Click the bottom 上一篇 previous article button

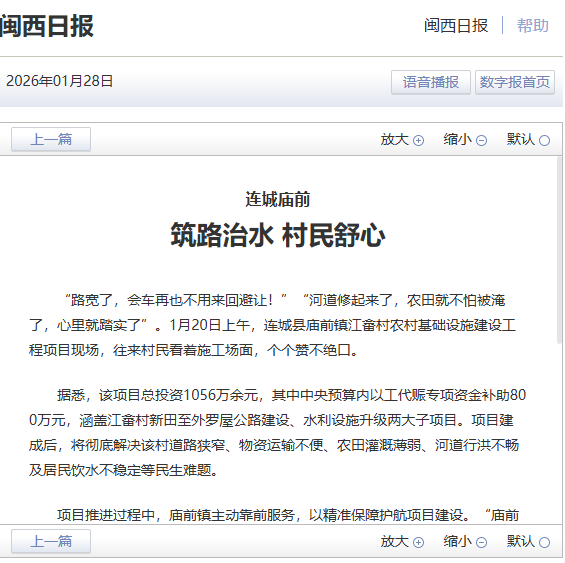point(51,541)
